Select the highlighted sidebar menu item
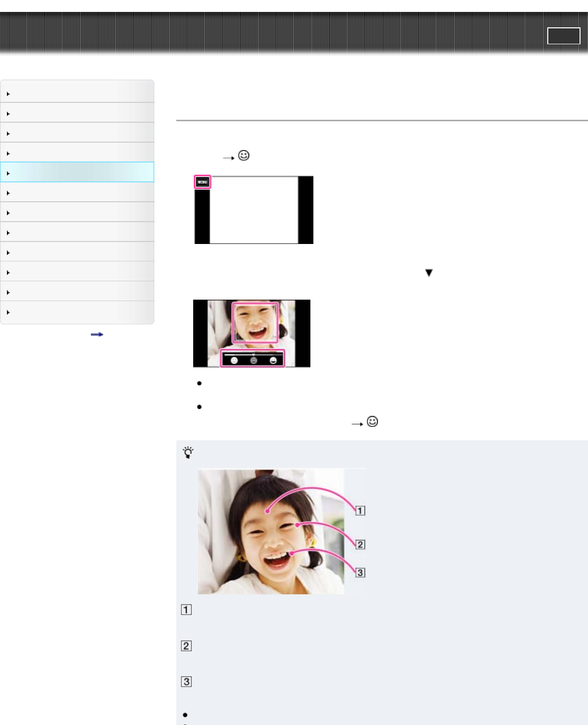 tap(77, 172)
